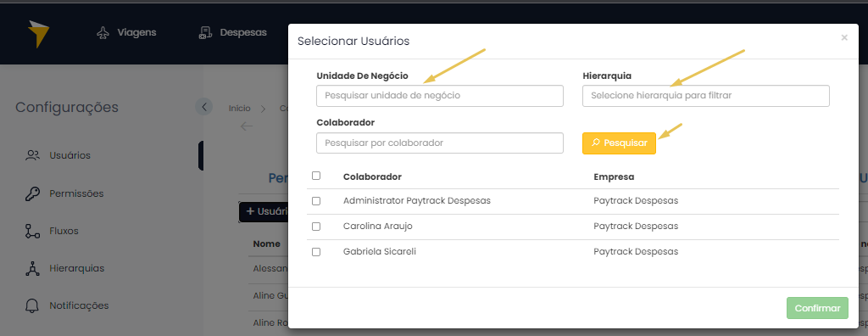
Task: Click the key icon for Permissões
Action: click(x=33, y=193)
